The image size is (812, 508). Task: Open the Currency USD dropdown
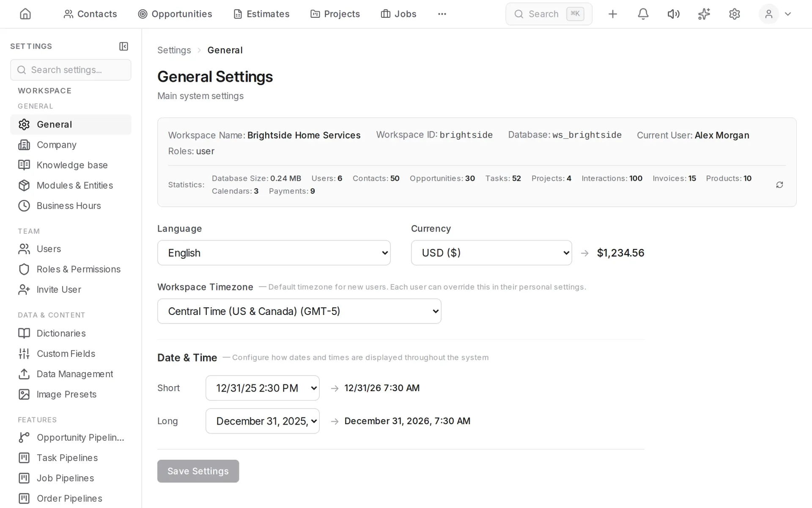491,253
